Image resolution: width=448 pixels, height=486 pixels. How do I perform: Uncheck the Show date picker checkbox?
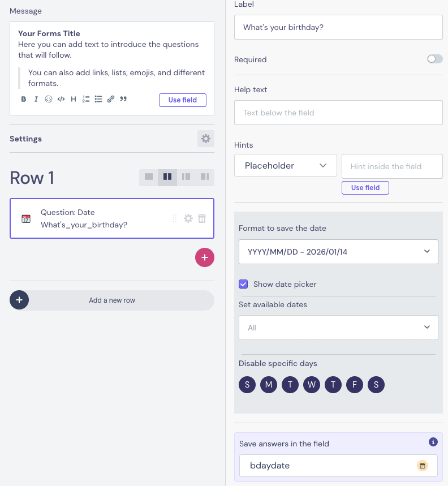coord(243,284)
